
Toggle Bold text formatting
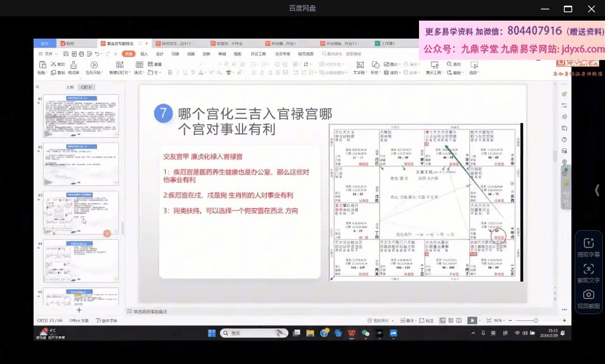pyautogui.click(x=169, y=72)
